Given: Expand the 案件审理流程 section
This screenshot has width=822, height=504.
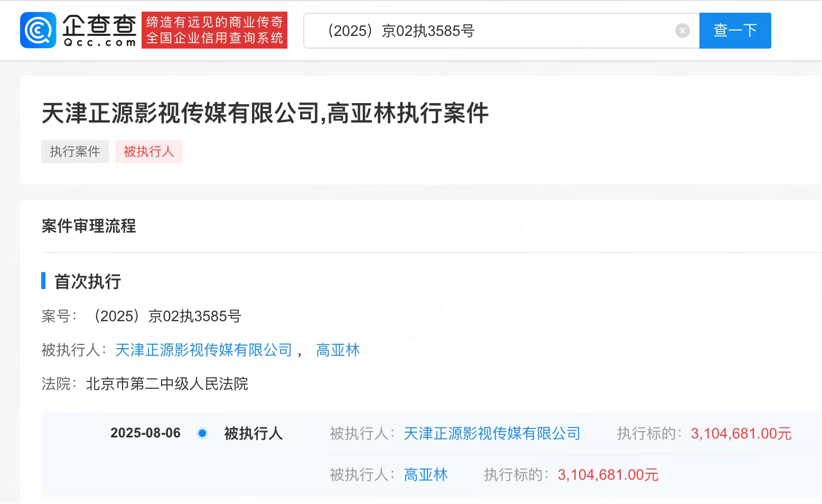Looking at the screenshot, I should (x=88, y=227).
